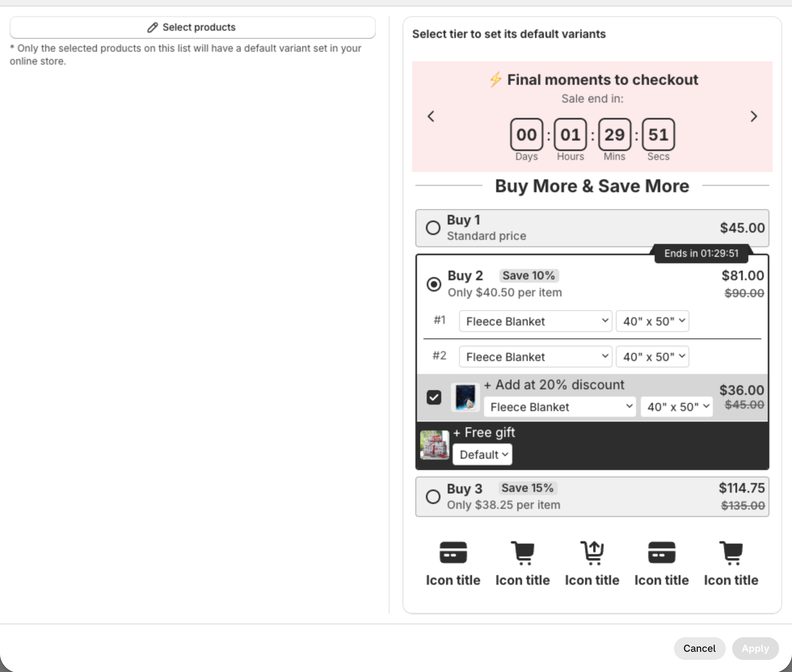Click the second icon, a shopping cart
The width and height of the screenshot is (792, 672).
pyautogui.click(x=523, y=553)
